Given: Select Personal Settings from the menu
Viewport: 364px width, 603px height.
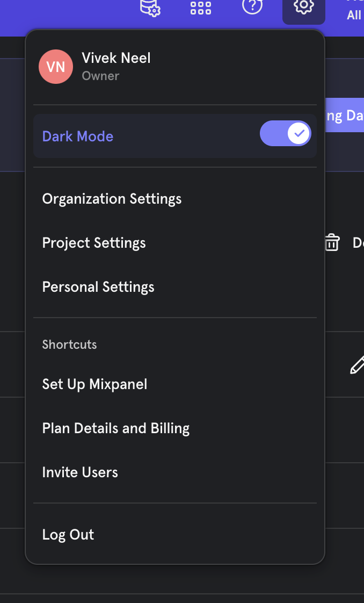Looking at the screenshot, I should [x=98, y=287].
